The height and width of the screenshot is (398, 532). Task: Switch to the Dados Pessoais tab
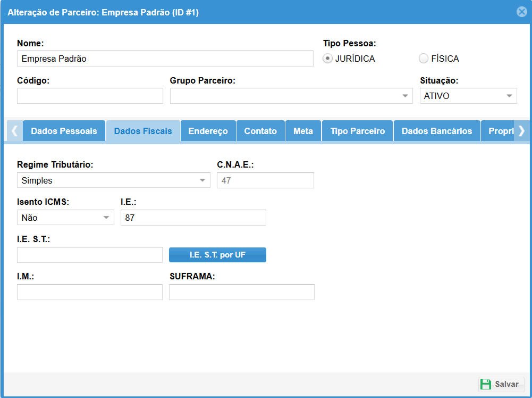(x=64, y=131)
